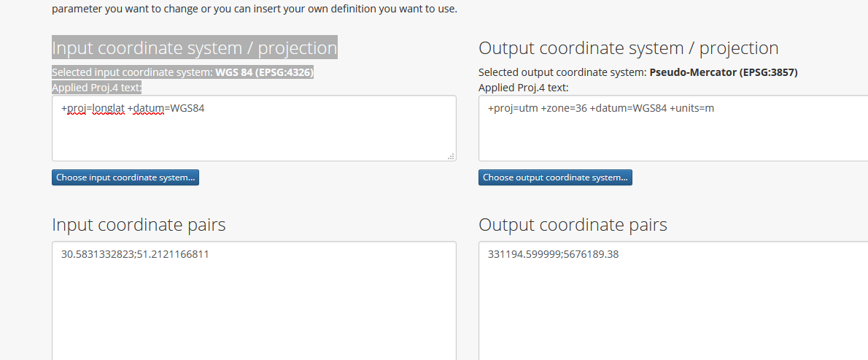This screenshot has width=868, height=360.
Task: Click the 30.5831332823;51.2121166811 coordinate value
Action: (135, 255)
